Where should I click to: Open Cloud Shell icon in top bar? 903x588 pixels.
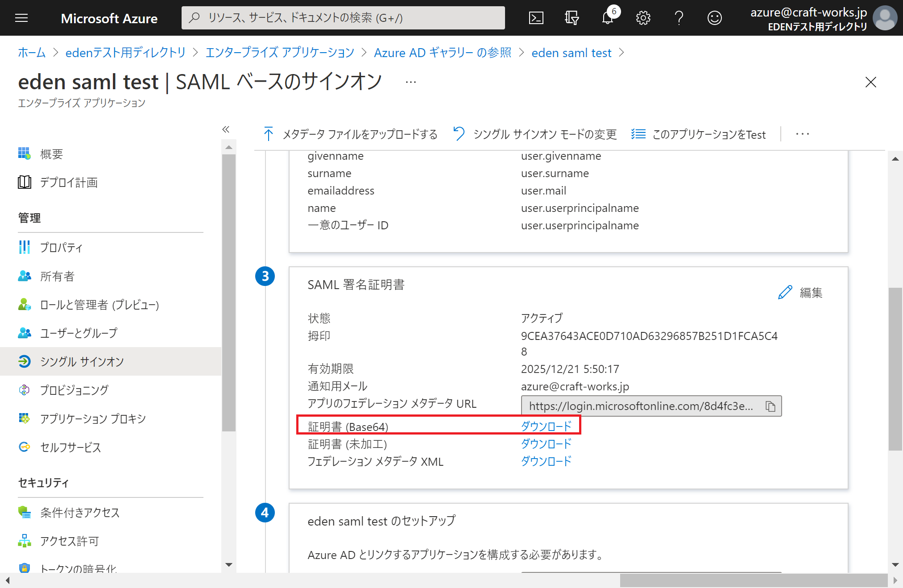536,18
